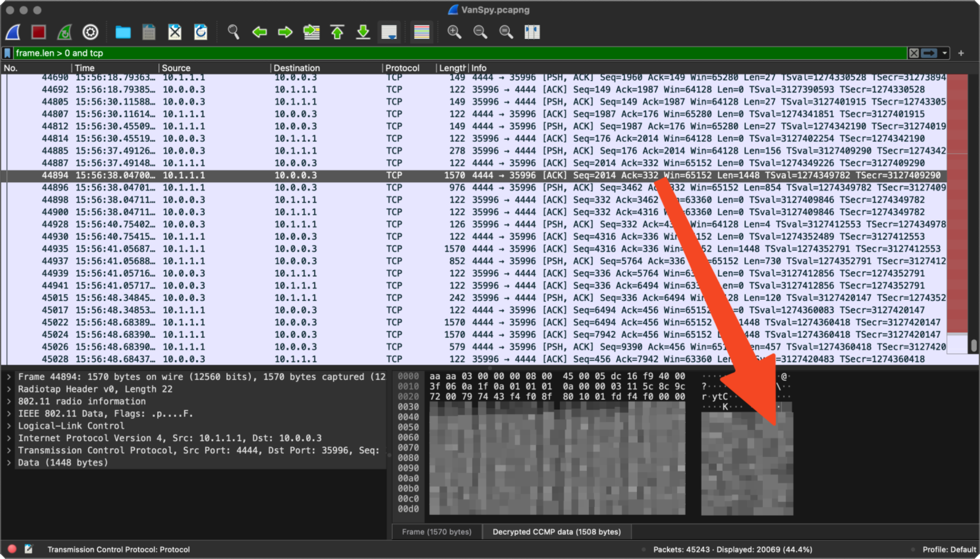
Task: Save this capture file icon
Action: (x=149, y=32)
